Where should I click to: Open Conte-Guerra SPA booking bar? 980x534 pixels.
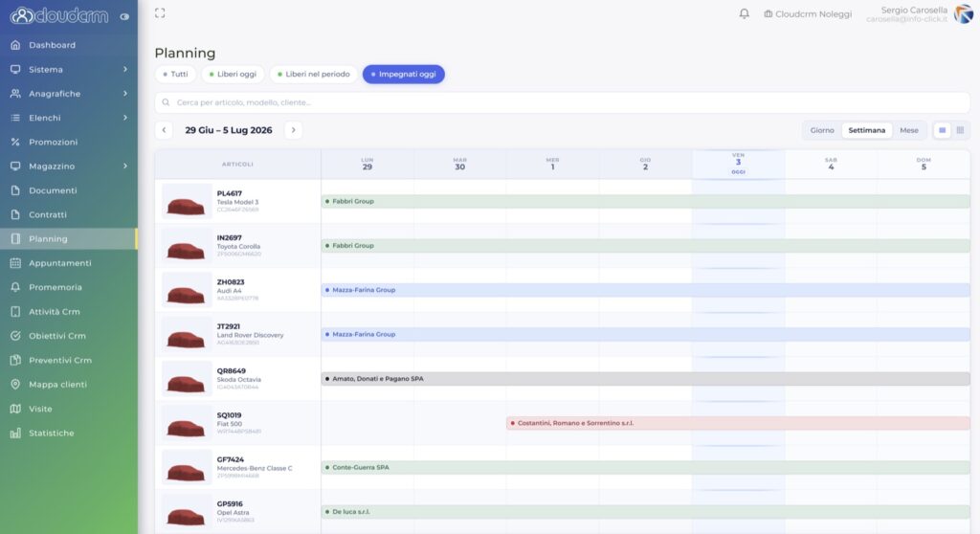(x=646, y=468)
